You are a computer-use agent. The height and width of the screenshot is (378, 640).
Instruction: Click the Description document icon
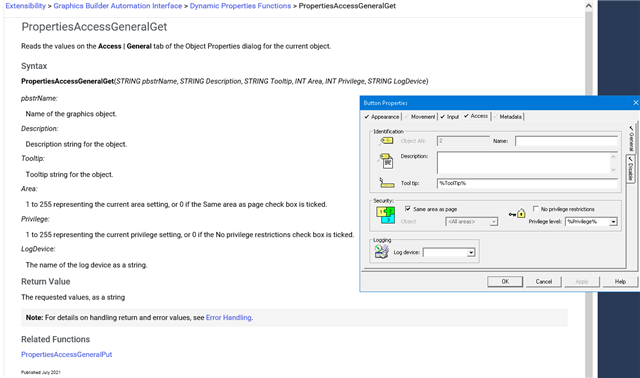tap(386, 161)
